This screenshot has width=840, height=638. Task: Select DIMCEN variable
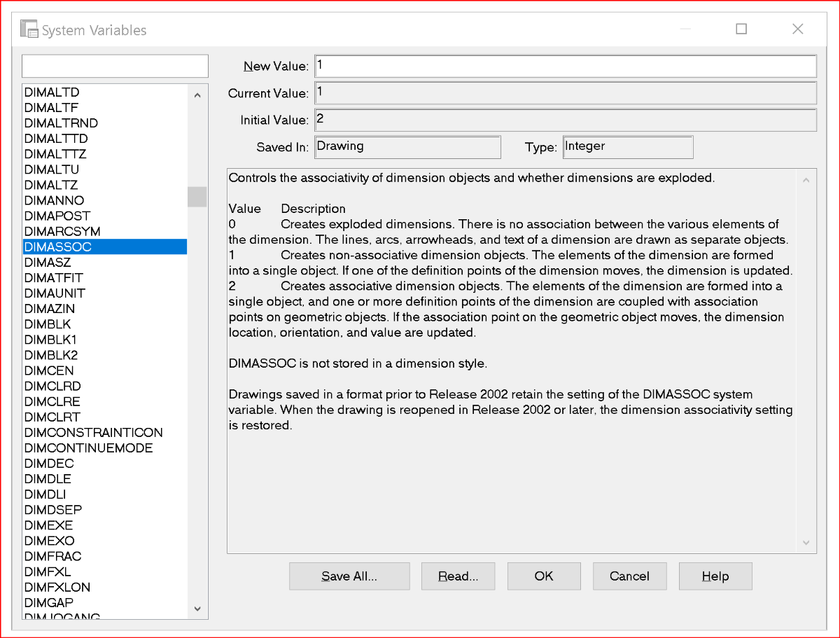pos(104,370)
